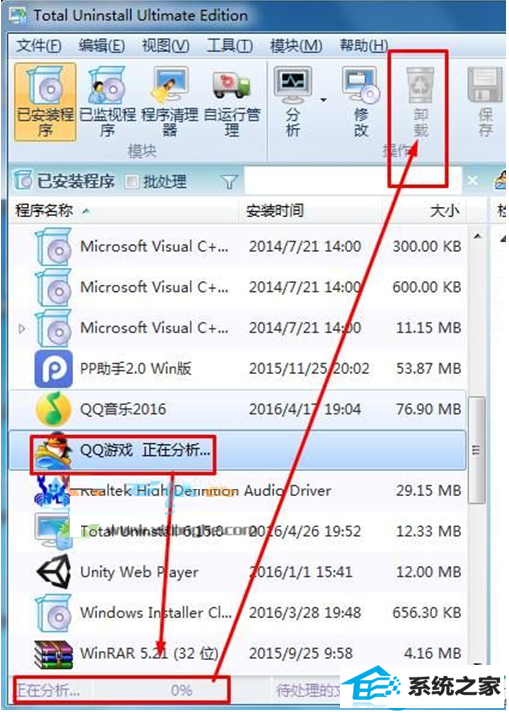Click the 保存 floppy disk icon
The image size is (509, 713).
(x=485, y=85)
